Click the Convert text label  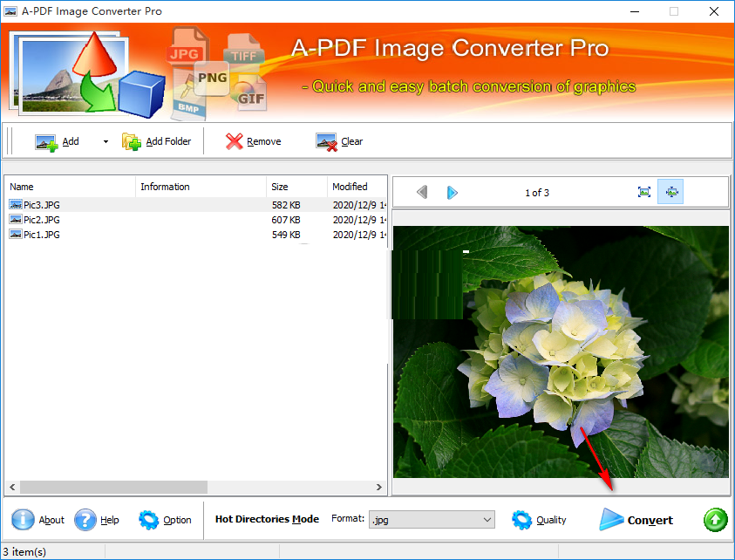650,520
